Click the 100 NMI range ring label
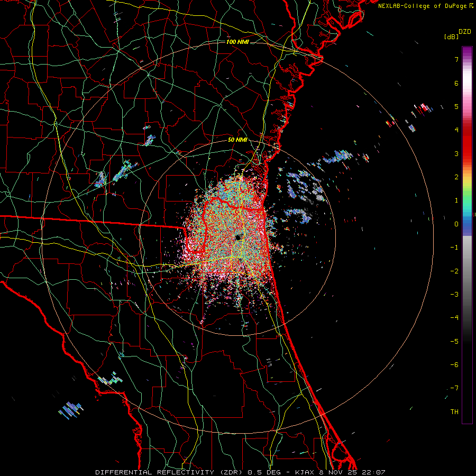476x476 pixels. (237, 42)
